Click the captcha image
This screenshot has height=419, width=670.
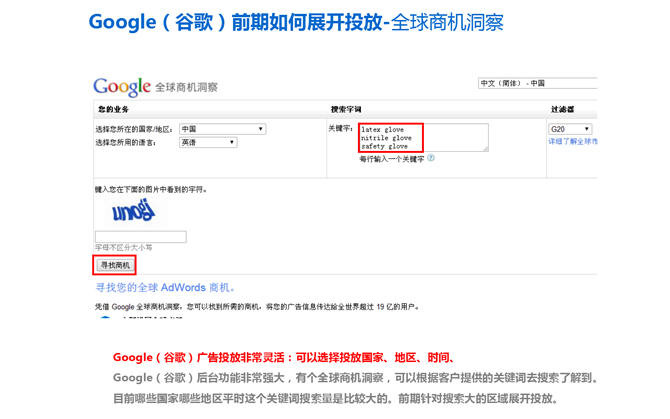point(136,212)
